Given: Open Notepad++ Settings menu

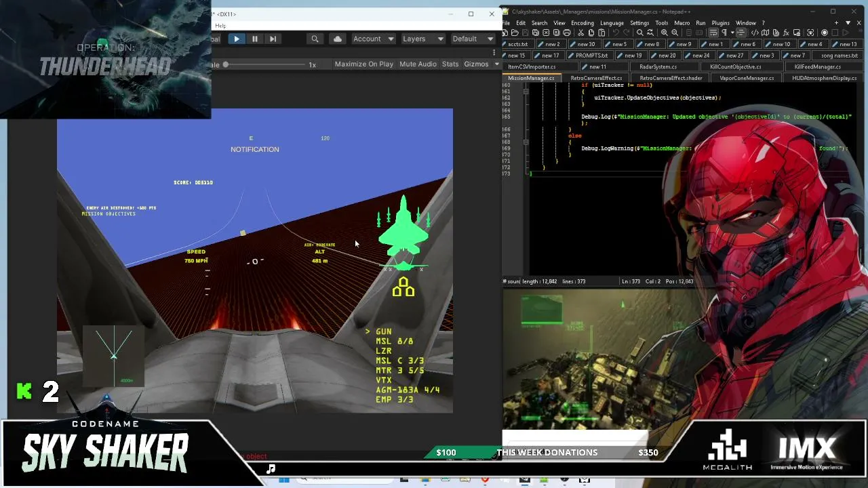Looking at the screenshot, I should [x=639, y=23].
